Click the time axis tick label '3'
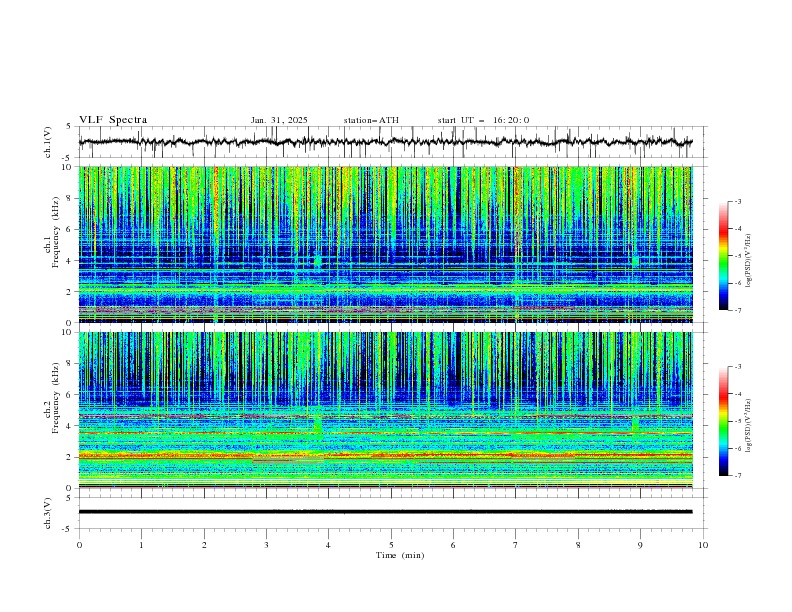Image resolution: width=792 pixels, height=612 pixels. coord(266,545)
